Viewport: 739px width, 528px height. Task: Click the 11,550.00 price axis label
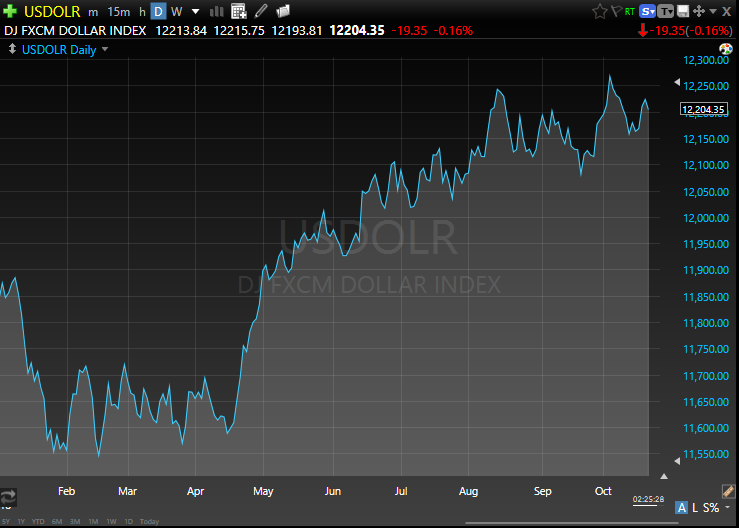[706, 454]
